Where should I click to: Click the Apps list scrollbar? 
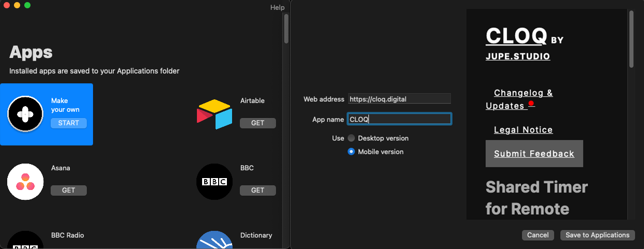coord(286,28)
